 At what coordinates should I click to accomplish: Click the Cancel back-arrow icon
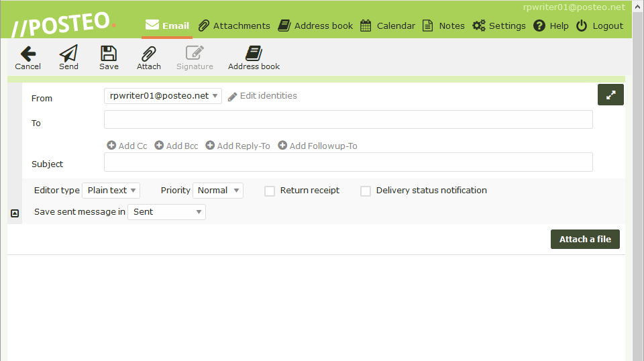pos(28,54)
